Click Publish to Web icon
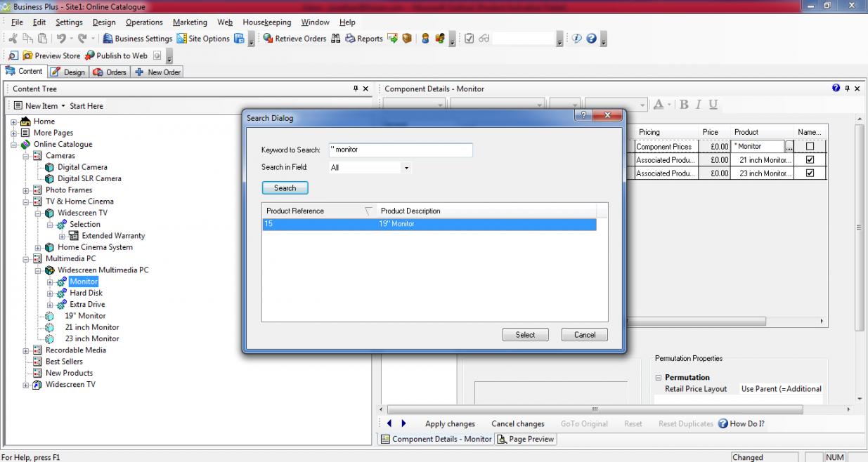The height and width of the screenshot is (462, 868). (x=90, y=56)
